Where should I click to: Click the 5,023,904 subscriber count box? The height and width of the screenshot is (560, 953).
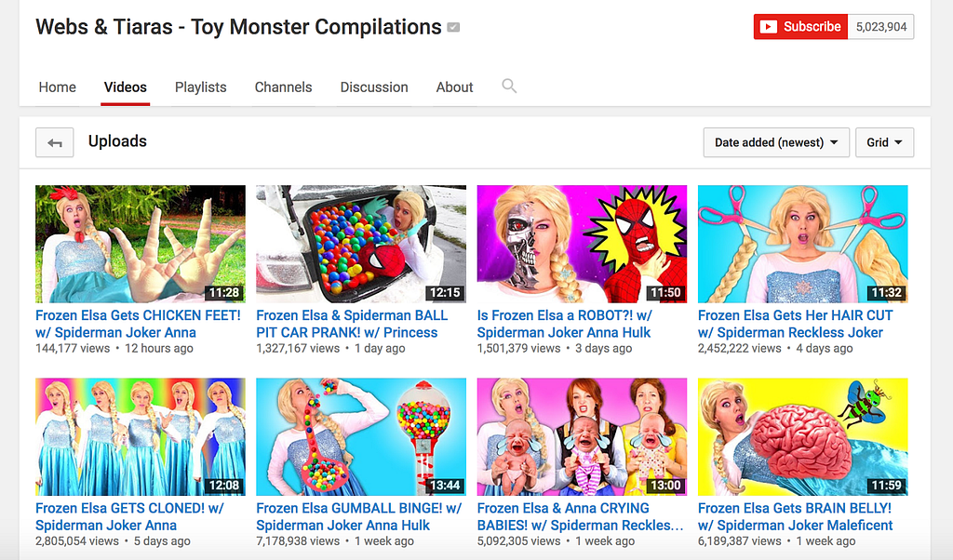pos(880,27)
